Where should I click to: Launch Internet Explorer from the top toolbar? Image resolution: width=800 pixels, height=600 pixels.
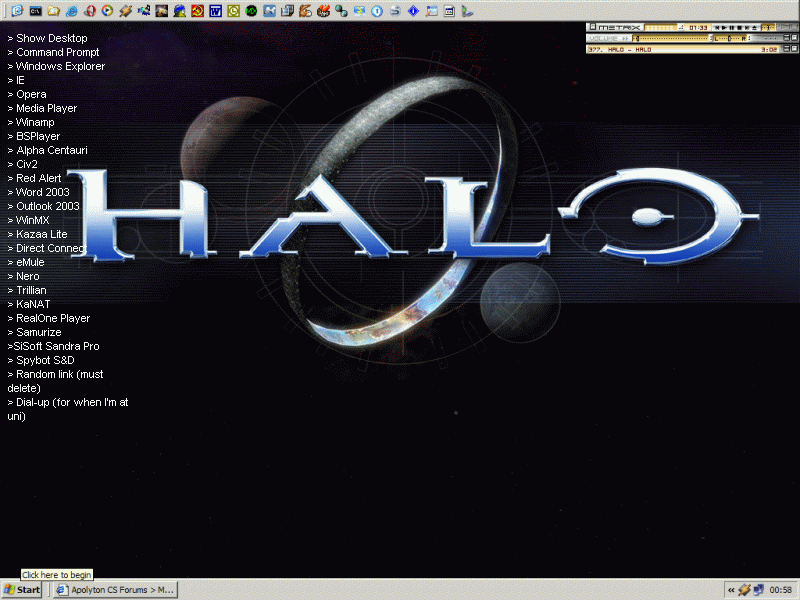[71, 11]
